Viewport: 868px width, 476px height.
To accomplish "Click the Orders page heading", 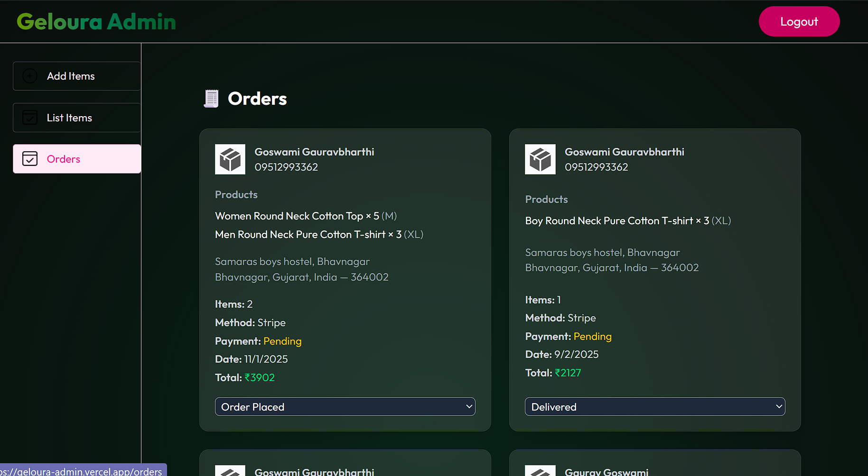I will pos(257,99).
